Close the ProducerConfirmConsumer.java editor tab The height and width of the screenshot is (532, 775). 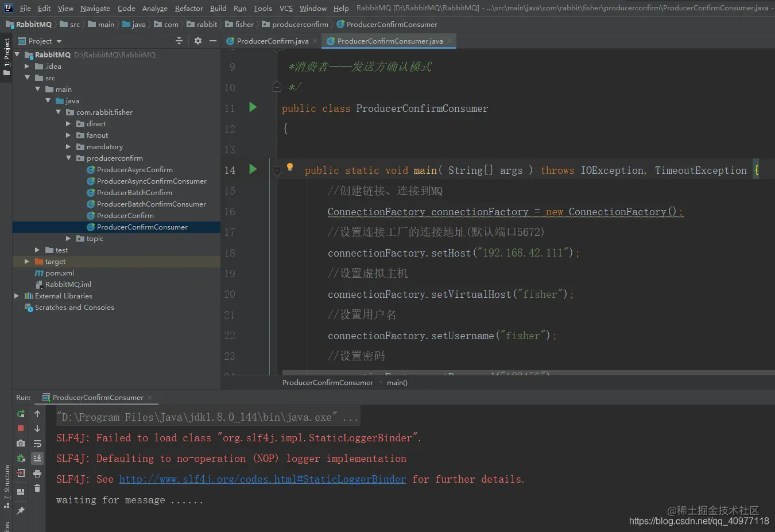449,41
